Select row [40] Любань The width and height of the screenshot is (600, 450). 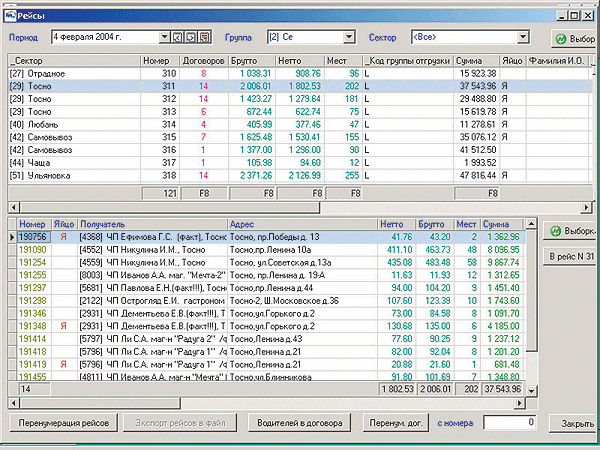coord(298,124)
